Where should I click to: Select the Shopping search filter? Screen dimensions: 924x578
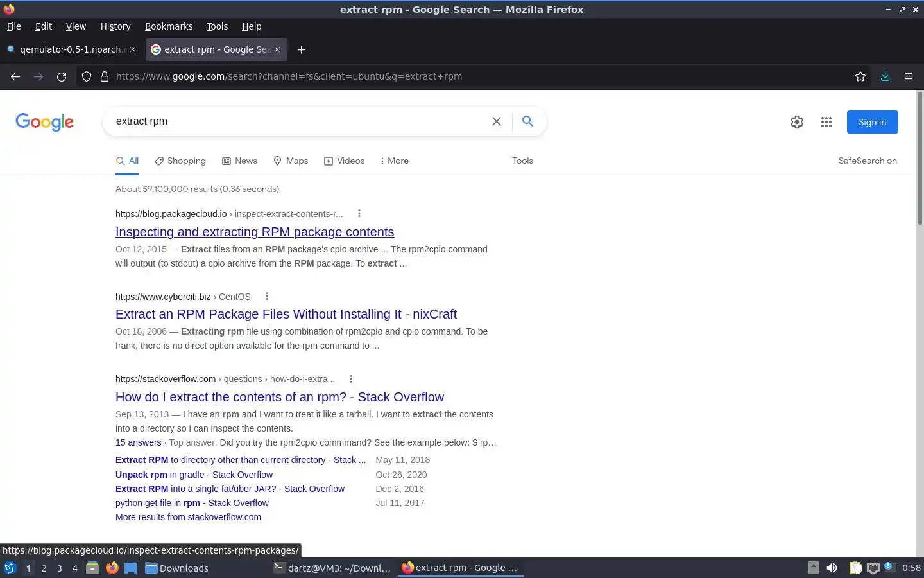180,161
